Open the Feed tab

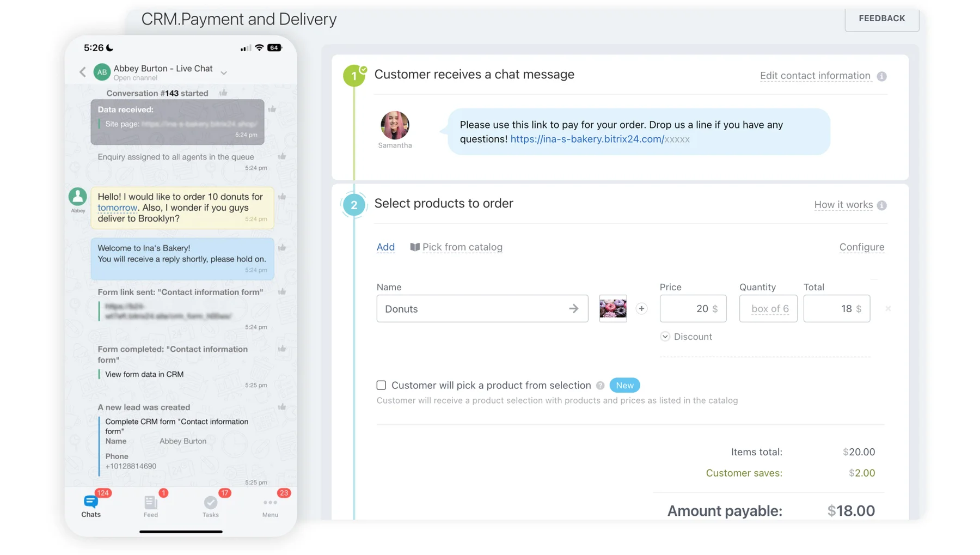tap(151, 506)
